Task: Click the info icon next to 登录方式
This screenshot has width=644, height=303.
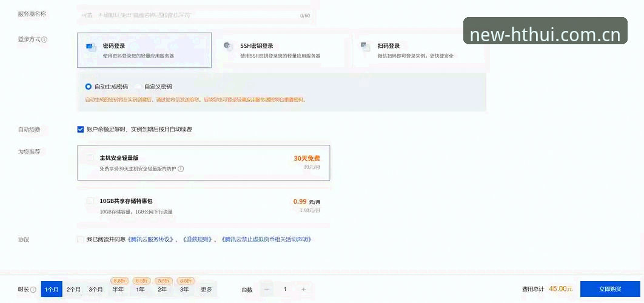Action: coord(44,40)
